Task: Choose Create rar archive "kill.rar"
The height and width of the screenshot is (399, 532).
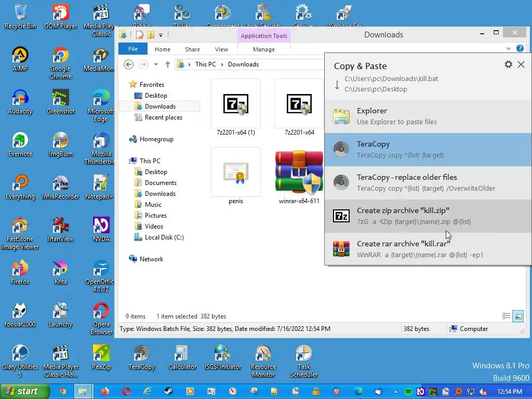Action: point(428,249)
